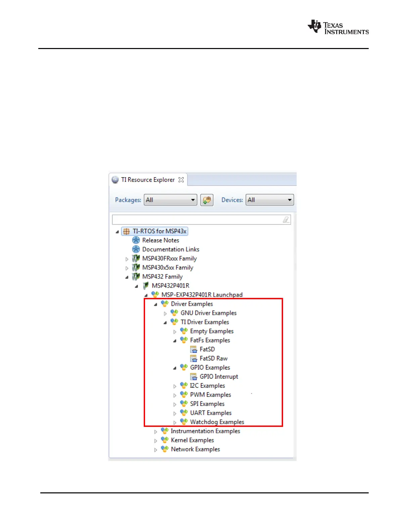The image size is (411, 532).
Task: Expand the MSP430FRxxx Family node
Action: coord(127,259)
